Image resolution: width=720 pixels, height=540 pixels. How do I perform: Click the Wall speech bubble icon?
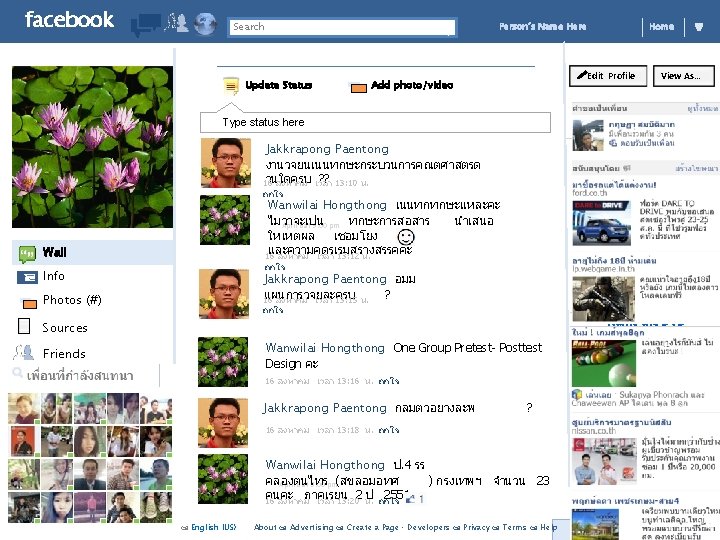pyautogui.click(x=28, y=253)
